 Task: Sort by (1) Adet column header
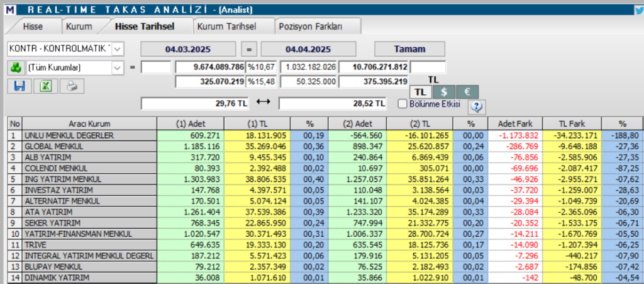[191, 123]
